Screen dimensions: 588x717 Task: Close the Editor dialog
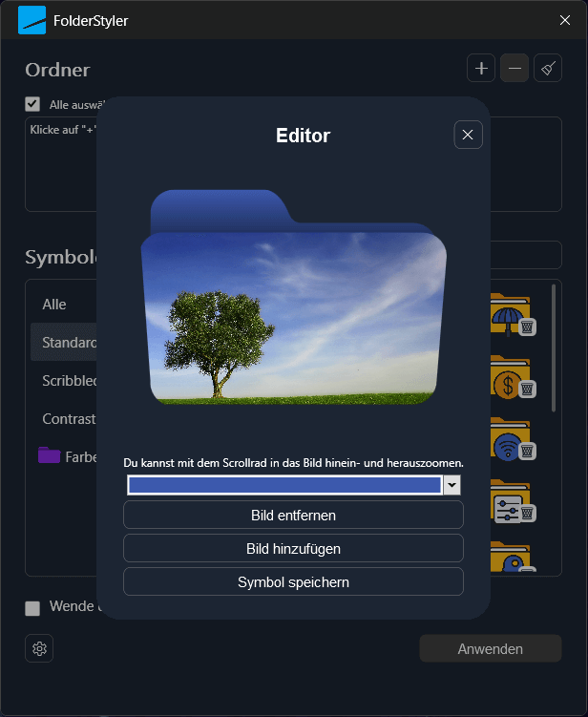click(468, 135)
